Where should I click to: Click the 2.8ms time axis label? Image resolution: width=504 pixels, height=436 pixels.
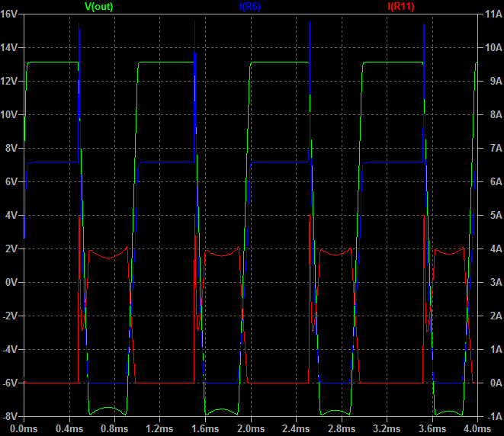point(342,429)
